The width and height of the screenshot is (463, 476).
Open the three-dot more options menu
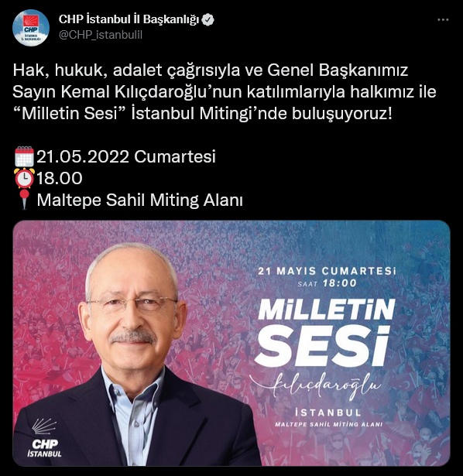coord(443,19)
